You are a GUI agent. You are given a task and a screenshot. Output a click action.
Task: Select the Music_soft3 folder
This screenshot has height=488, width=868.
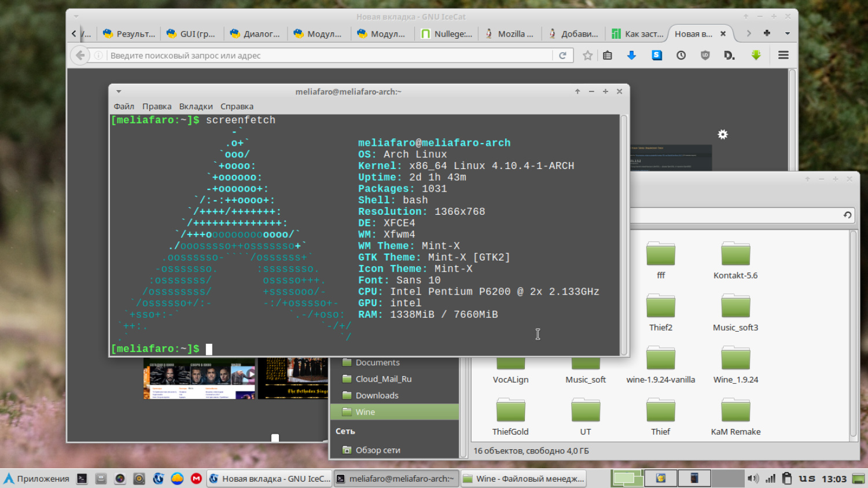pyautogui.click(x=735, y=313)
